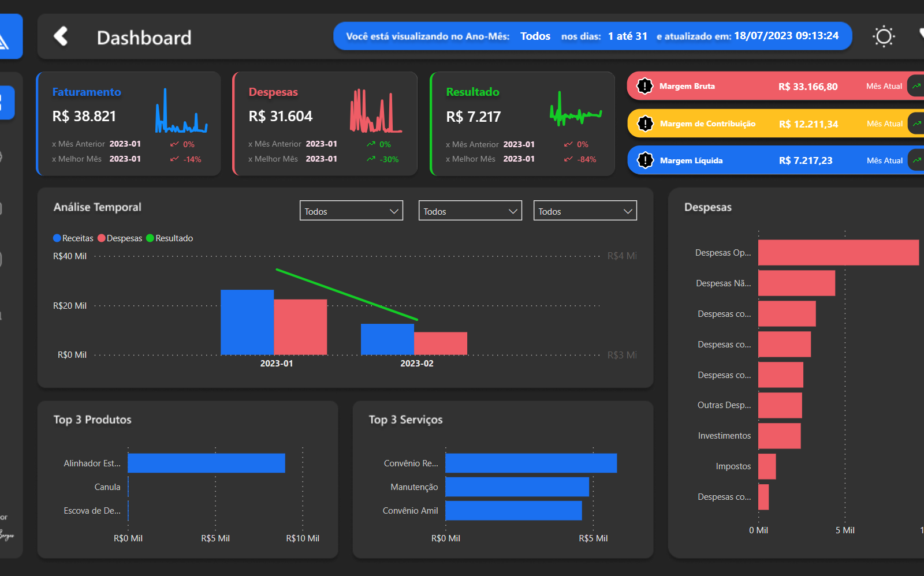This screenshot has width=924, height=576.
Task: Click the alert badge icon on Margem Bruta
Action: point(644,86)
